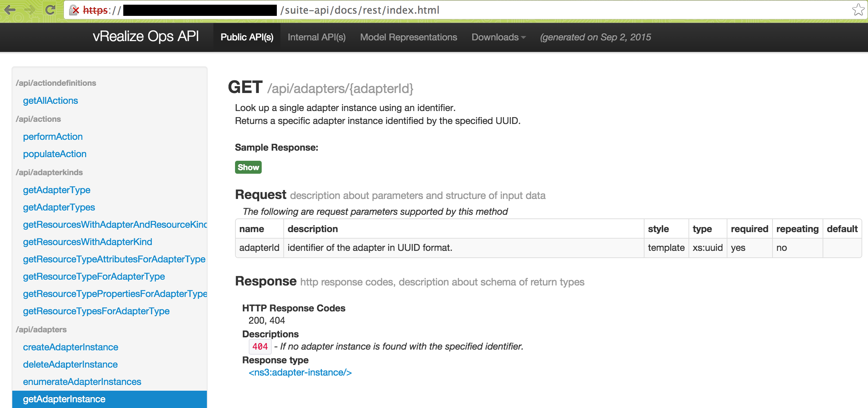
Task: Click the browser address bar URL
Action: (360, 10)
